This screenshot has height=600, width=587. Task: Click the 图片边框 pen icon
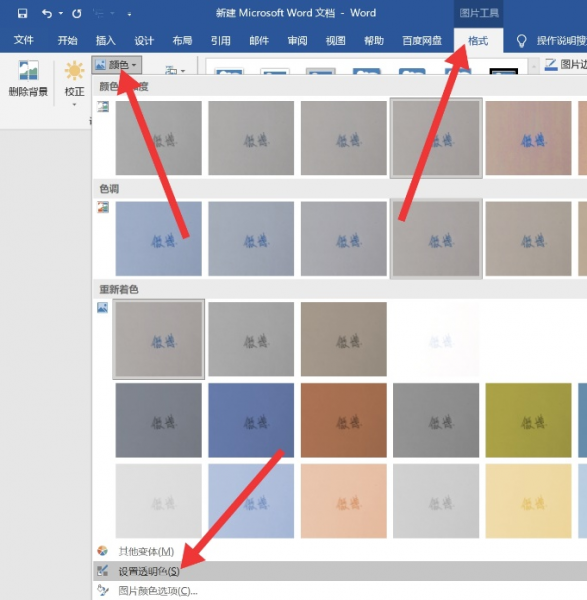coord(551,65)
